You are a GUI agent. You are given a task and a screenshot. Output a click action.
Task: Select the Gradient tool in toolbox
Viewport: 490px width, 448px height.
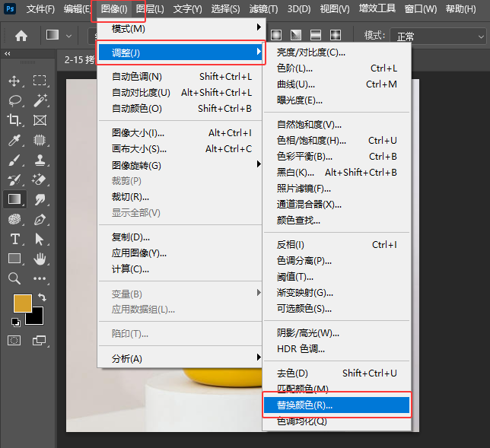(x=14, y=199)
